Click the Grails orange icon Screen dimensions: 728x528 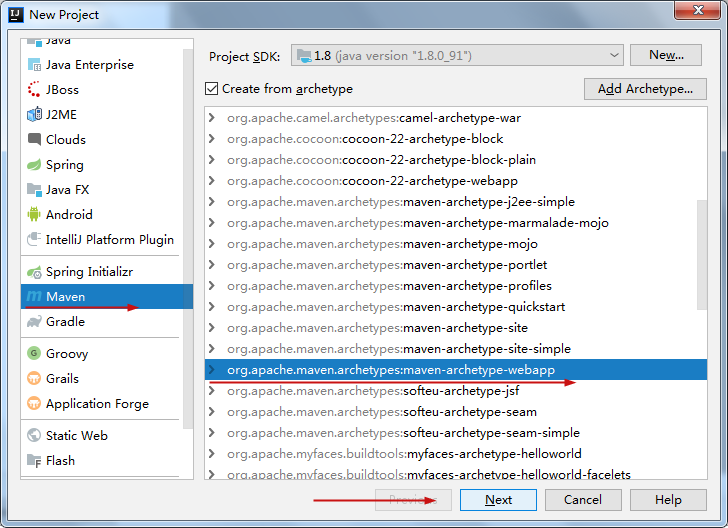click(34, 378)
